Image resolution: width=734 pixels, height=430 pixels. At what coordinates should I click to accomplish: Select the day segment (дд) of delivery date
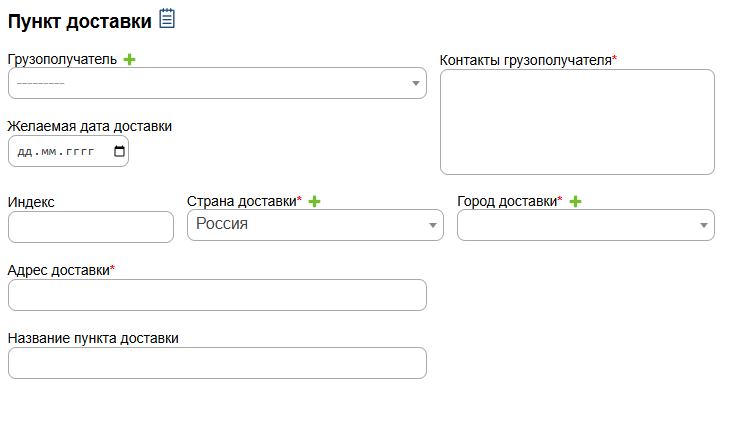26,152
